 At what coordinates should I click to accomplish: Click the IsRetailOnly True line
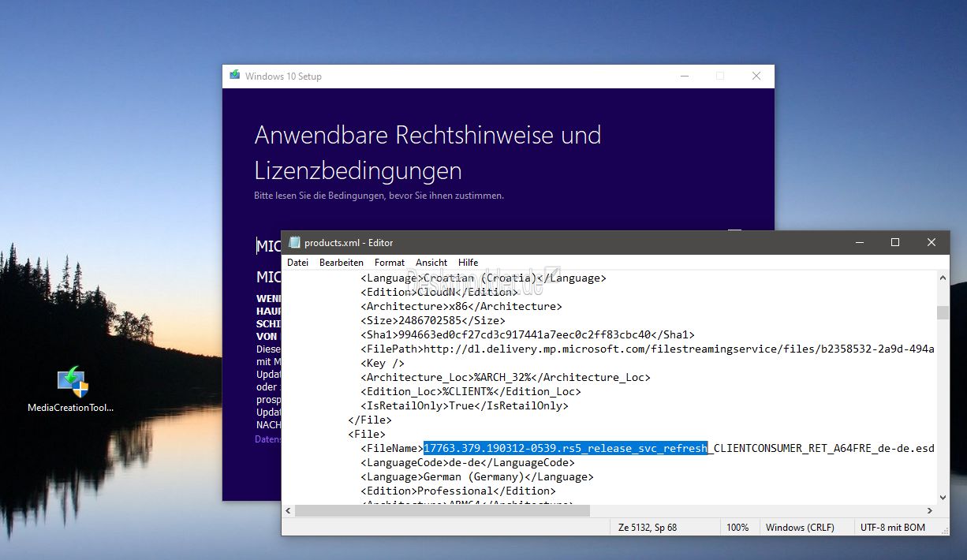[x=465, y=405]
